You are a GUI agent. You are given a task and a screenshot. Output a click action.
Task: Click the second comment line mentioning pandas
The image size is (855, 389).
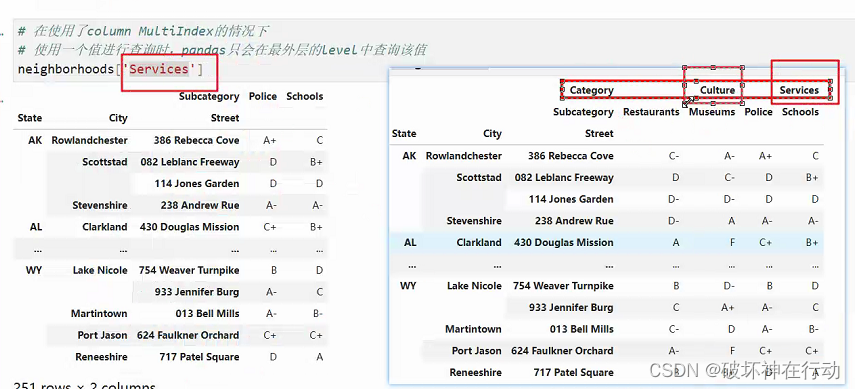[221, 50]
